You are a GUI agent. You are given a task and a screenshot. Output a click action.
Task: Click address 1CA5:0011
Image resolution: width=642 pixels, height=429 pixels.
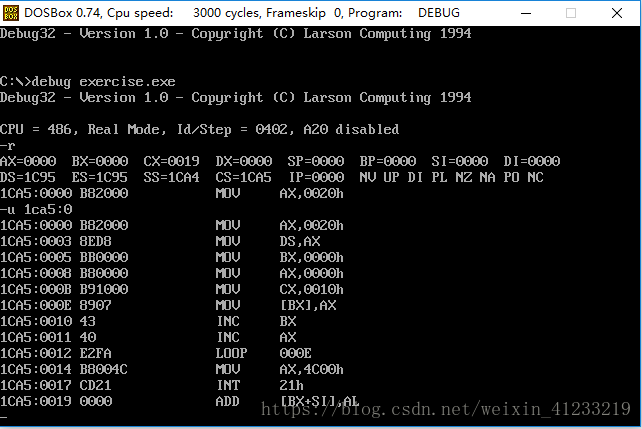pos(36,337)
